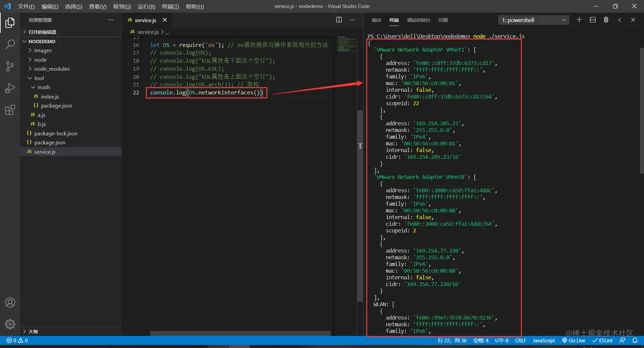Screen dimensions: 644x348
Task: Open the Accounts menu icon
Action: pos(10,302)
